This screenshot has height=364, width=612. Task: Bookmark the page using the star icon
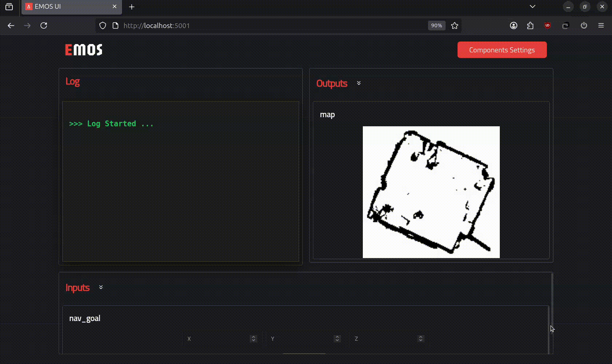click(455, 25)
